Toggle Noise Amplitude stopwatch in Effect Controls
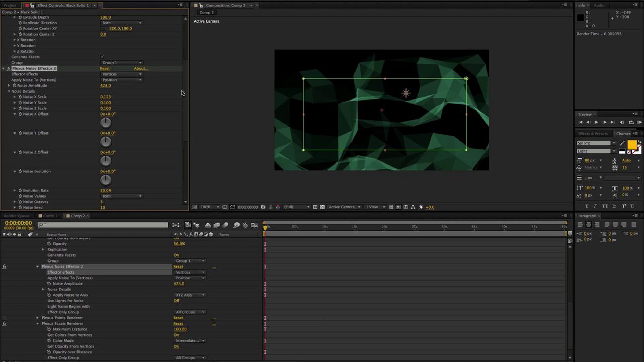The width and height of the screenshot is (644, 362). 14,86
